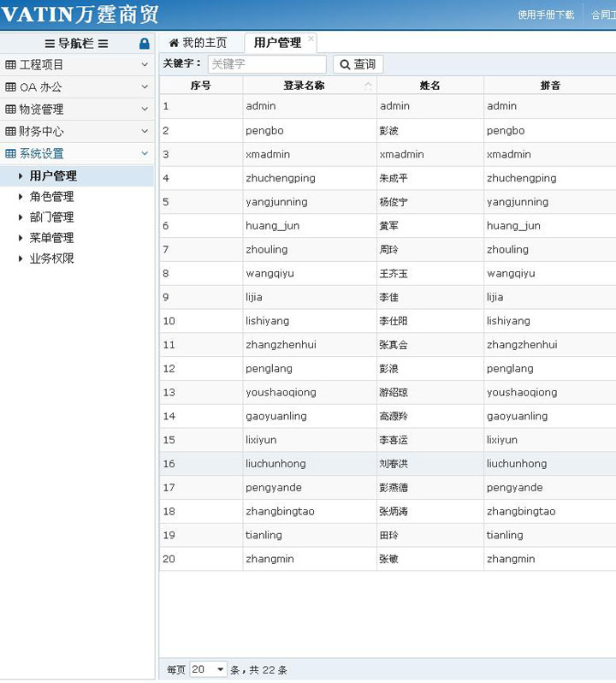This screenshot has width=616, height=683.
Task: Focus the 关键字 search input field
Action: pos(266,64)
